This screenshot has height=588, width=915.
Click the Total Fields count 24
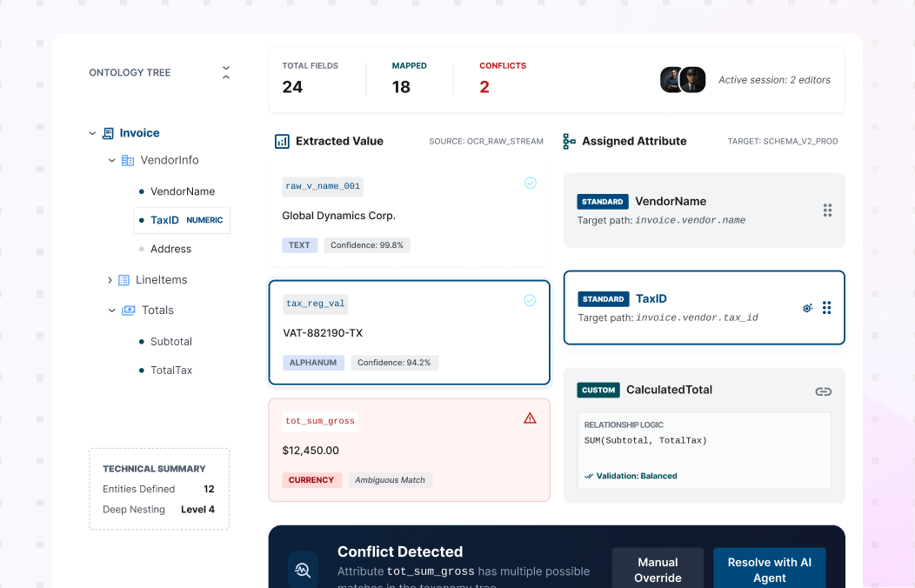(292, 88)
